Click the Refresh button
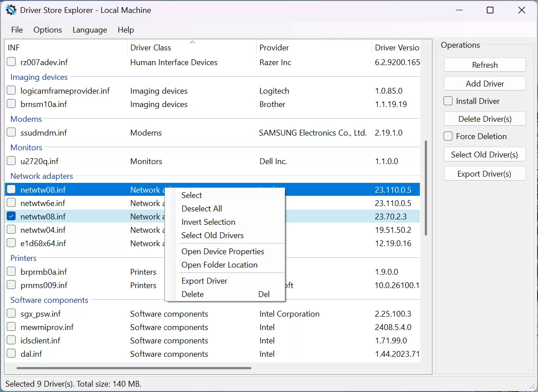 [x=485, y=64]
